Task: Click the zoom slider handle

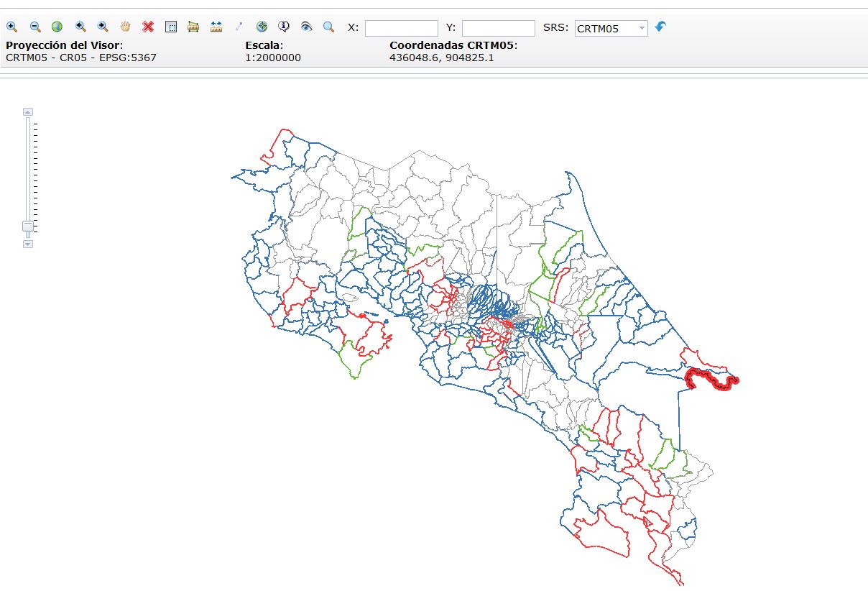Action: (x=28, y=226)
